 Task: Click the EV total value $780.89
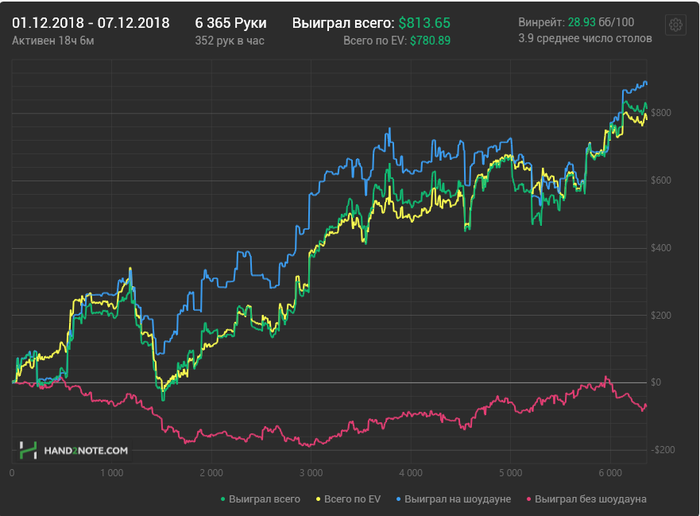(x=430, y=41)
